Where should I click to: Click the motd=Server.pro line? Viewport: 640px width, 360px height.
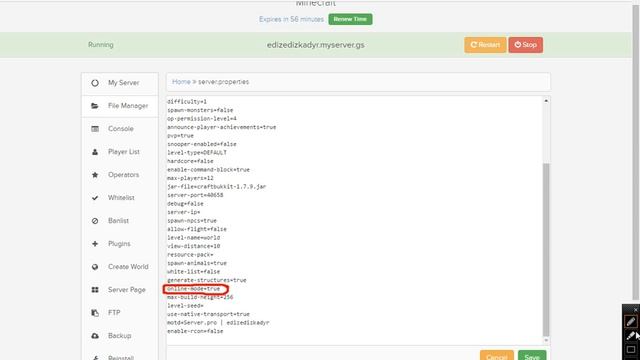(x=218, y=322)
